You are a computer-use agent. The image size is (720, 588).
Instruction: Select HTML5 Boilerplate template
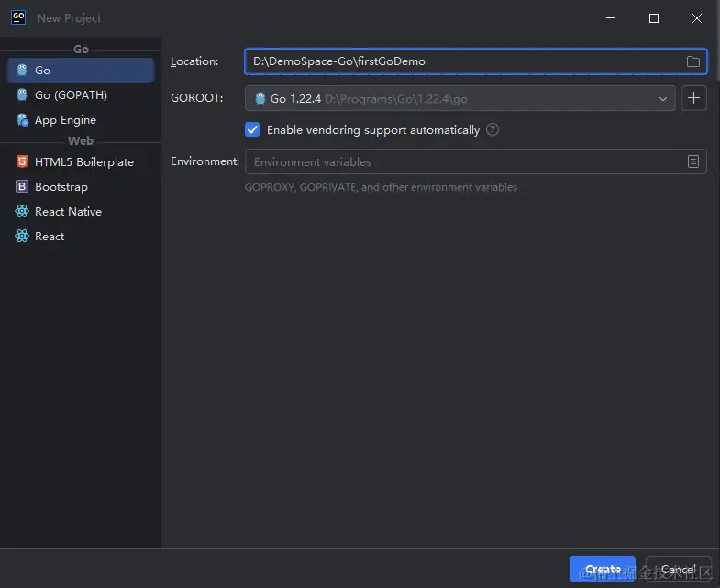pyautogui.click(x=81, y=162)
